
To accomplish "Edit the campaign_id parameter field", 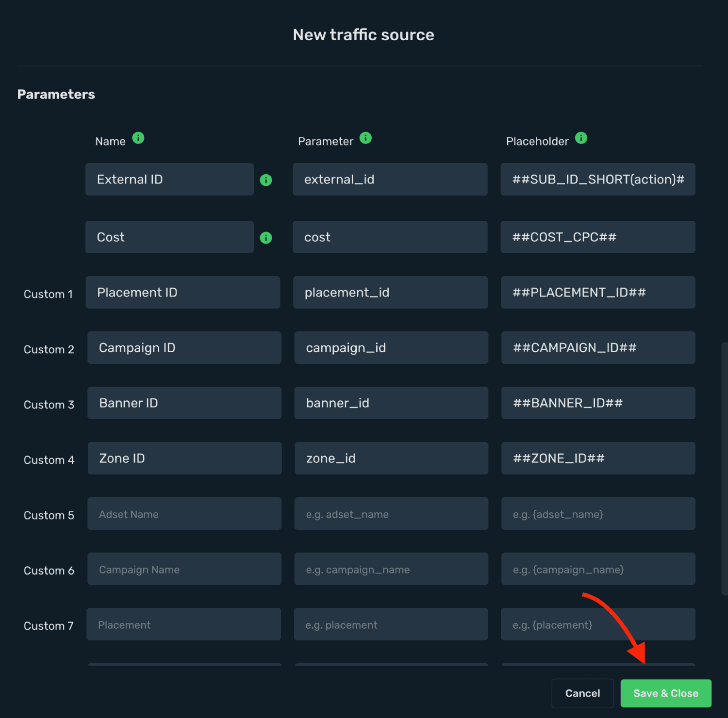I will pos(391,348).
